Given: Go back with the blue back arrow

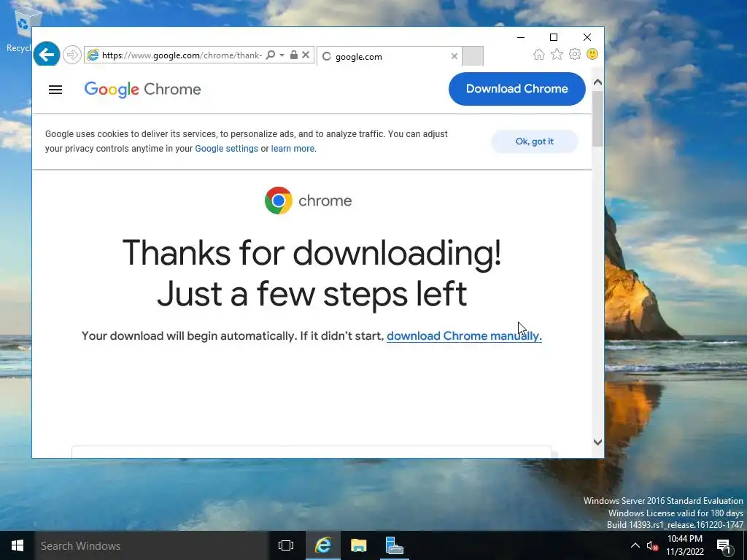Looking at the screenshot, I should (x=47, y=55).
